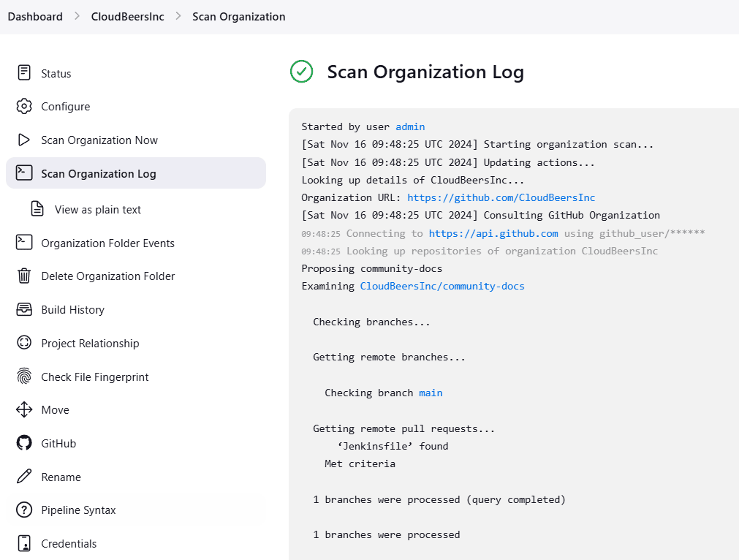Click the Check File Fingerprint icon

(24, 377)
